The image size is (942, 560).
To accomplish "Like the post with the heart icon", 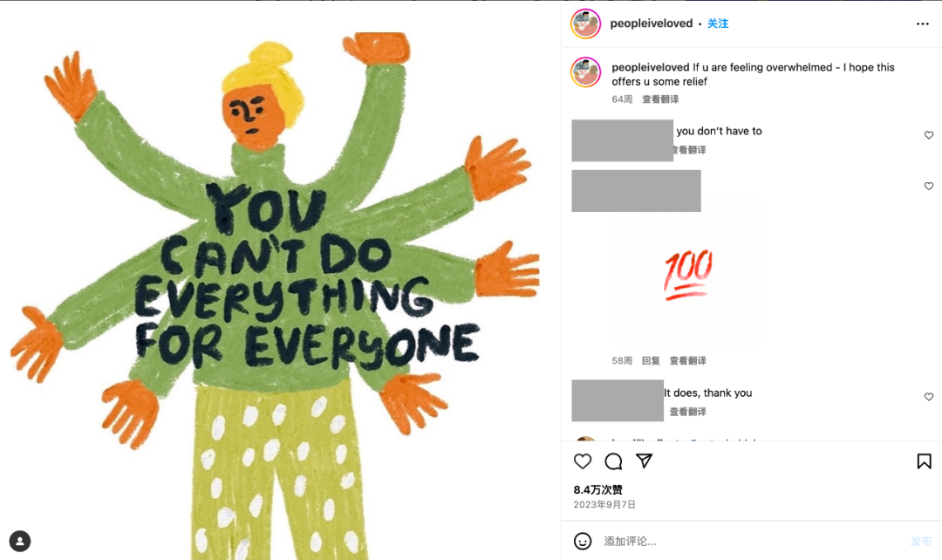I will (x=582, y=461).
